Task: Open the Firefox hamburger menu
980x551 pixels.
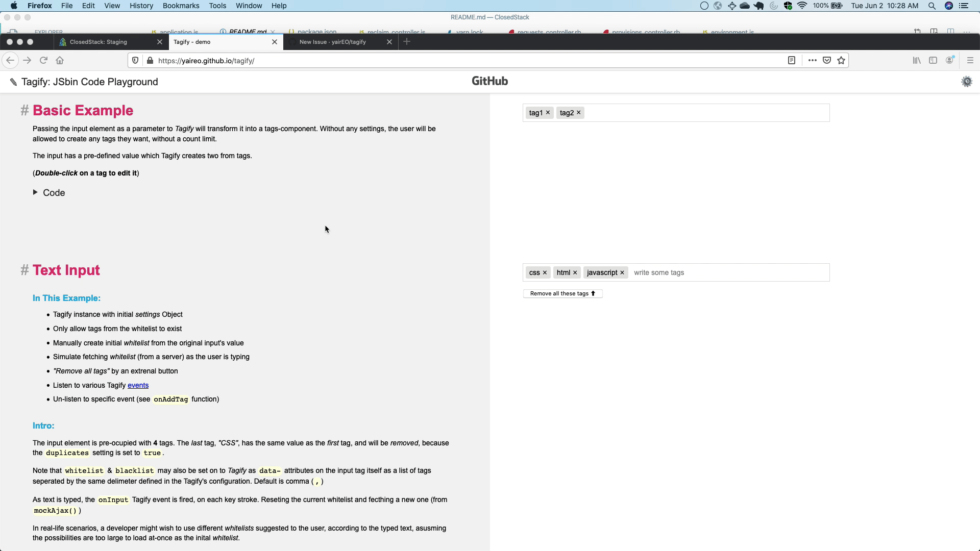Action: click(970, 60)
